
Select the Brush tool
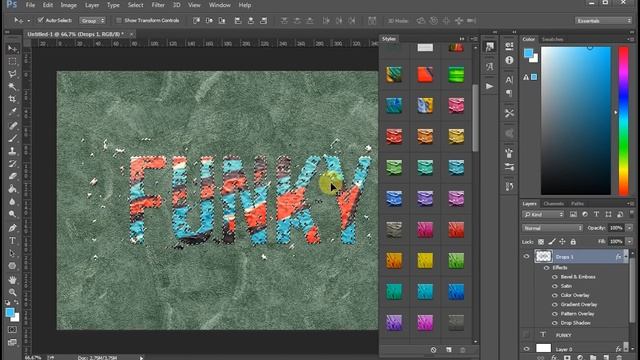[13, 138]
